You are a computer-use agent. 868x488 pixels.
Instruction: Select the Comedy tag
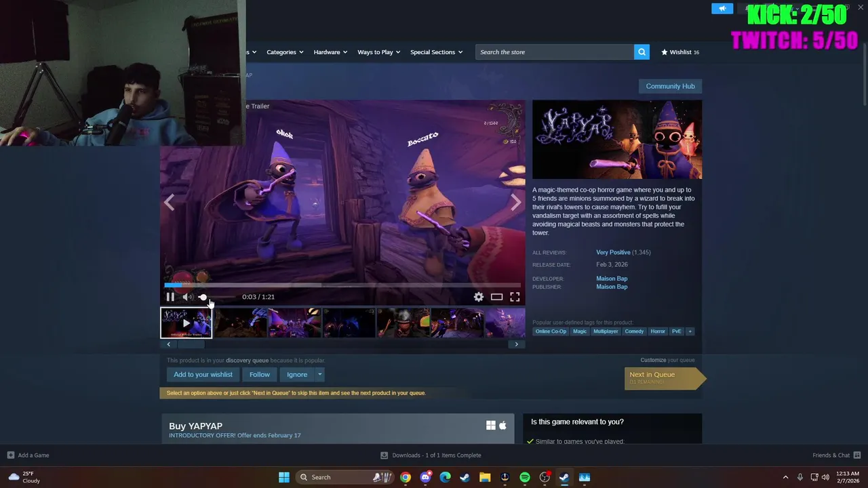(x=634, y=331)
